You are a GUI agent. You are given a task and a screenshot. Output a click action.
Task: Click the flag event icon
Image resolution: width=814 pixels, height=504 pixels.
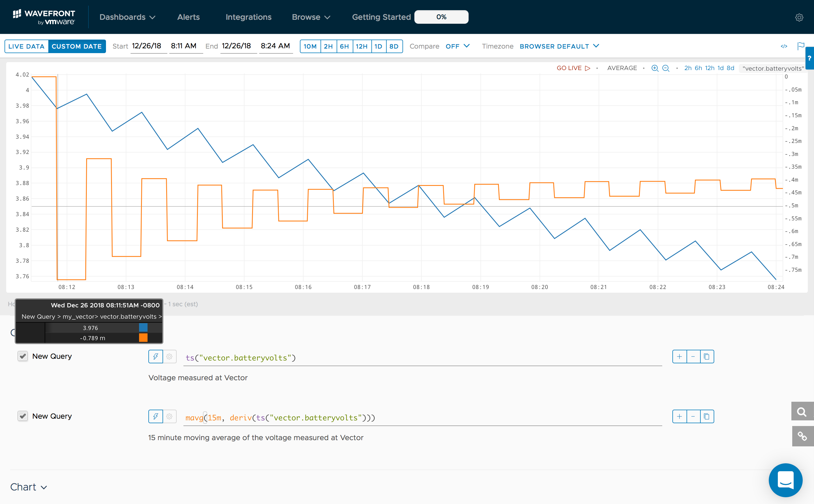tap(801, 46)
